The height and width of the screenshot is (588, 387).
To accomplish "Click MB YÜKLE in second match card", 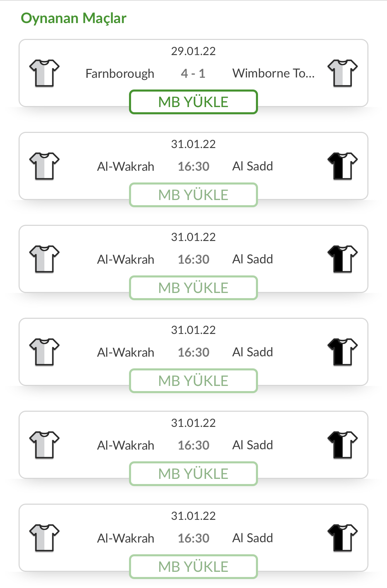I will (x=193, y=195).
